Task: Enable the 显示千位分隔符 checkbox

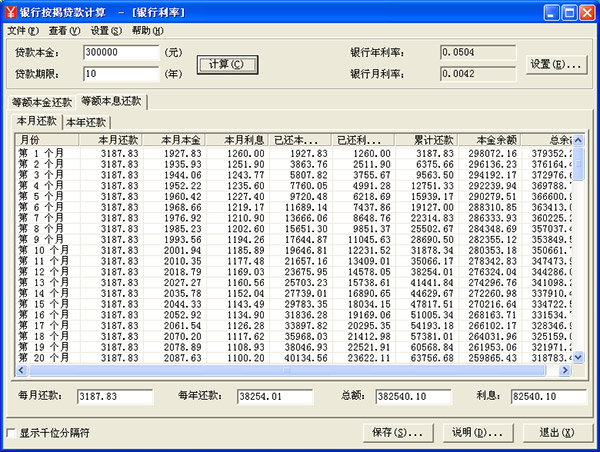Action: (x=11, y=433)
